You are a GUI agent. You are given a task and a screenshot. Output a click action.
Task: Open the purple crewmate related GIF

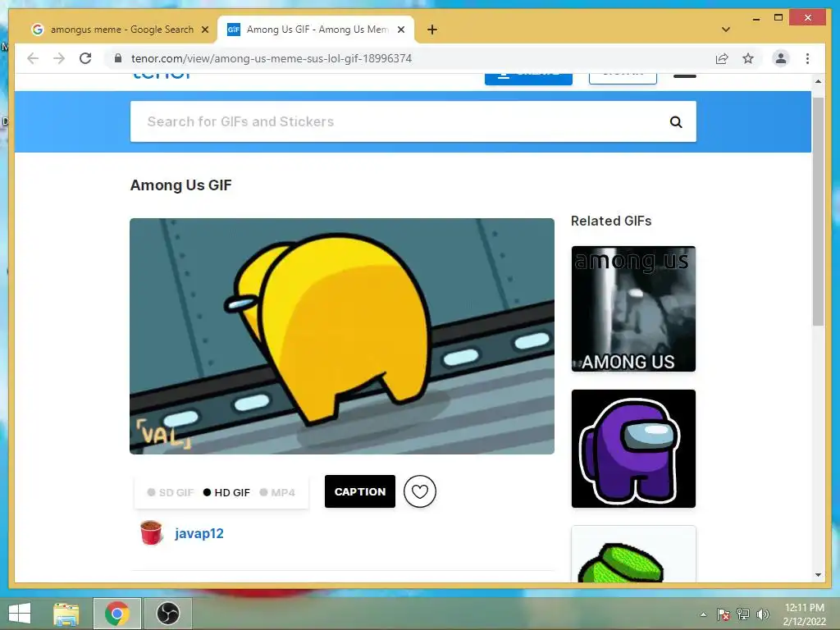633,449
